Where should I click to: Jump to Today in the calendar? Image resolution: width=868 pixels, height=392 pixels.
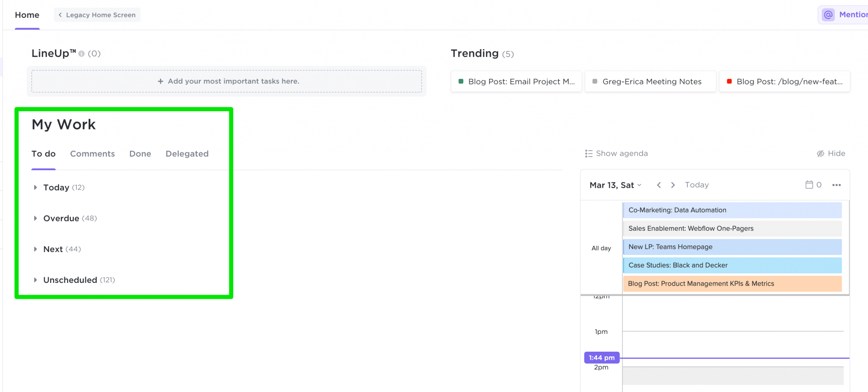[x=696, y=185]
